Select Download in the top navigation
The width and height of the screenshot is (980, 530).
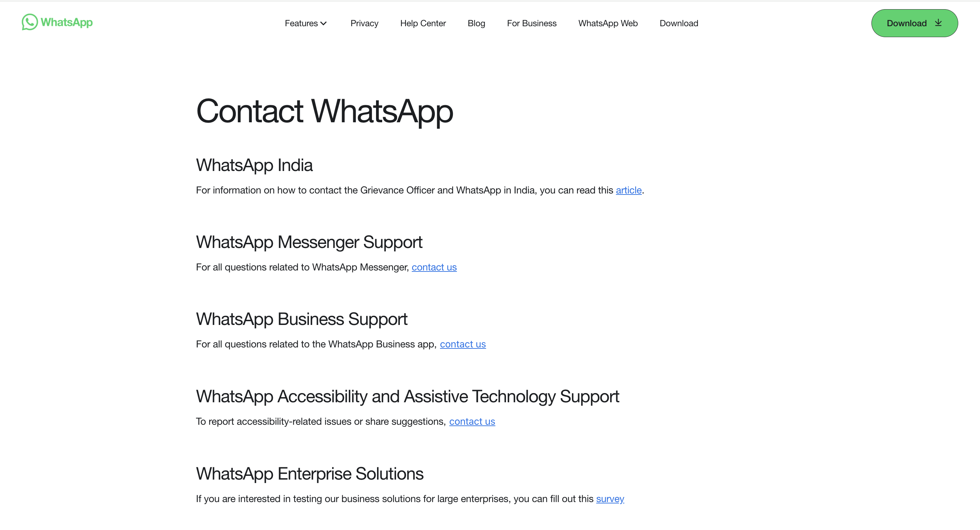click(679, 23)
